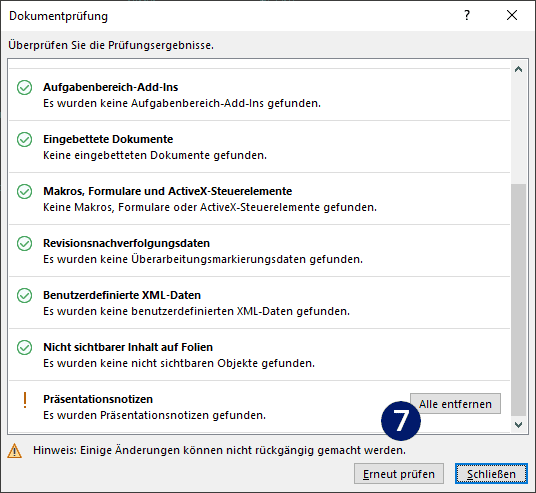Click text 'Es wurden keine benutzerdefinierten XML-Daten gefunden.'
This screenshot has height=493, width=536.
point(197,311)
